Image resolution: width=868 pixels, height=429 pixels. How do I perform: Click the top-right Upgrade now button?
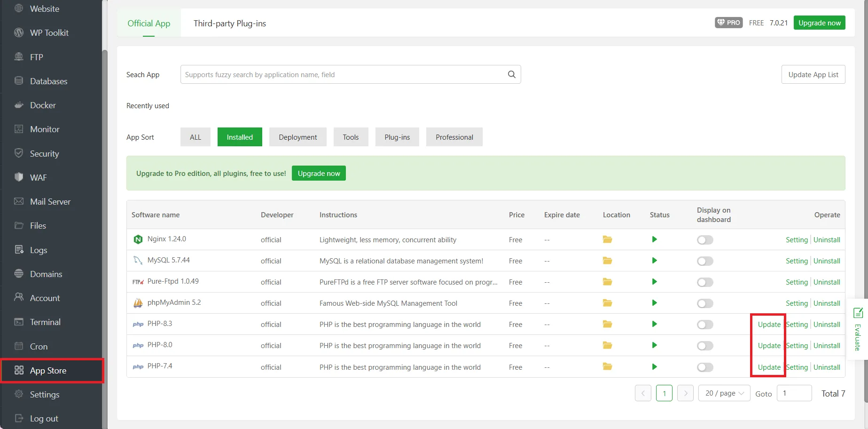click(820, 23)
